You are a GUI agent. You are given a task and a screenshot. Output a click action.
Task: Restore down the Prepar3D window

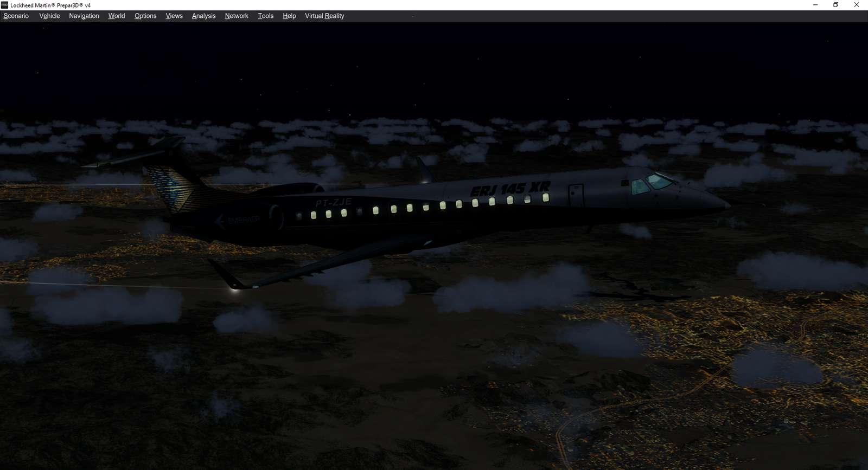pyautogui.click(x=836, y=5)
